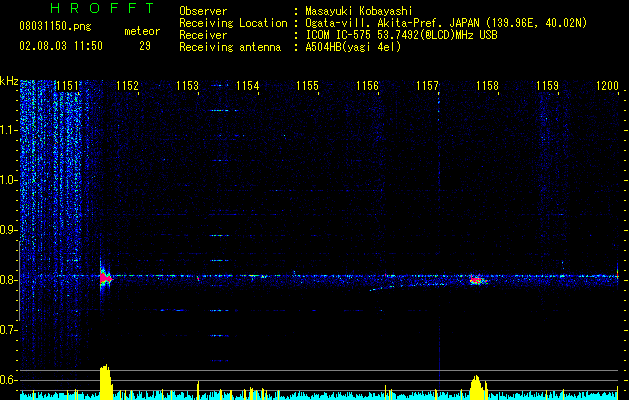
Task: Click the 0.8 kHz axis tick label
Action: point(9,280)
